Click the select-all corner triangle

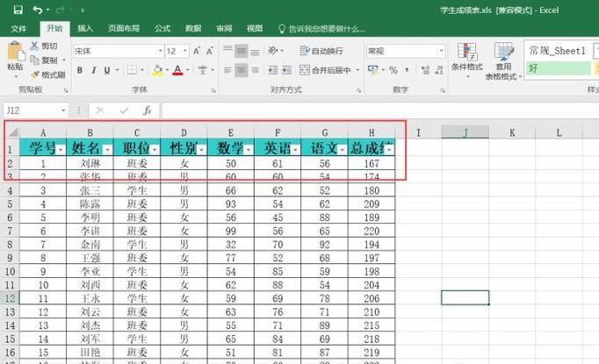coord(12,132)
